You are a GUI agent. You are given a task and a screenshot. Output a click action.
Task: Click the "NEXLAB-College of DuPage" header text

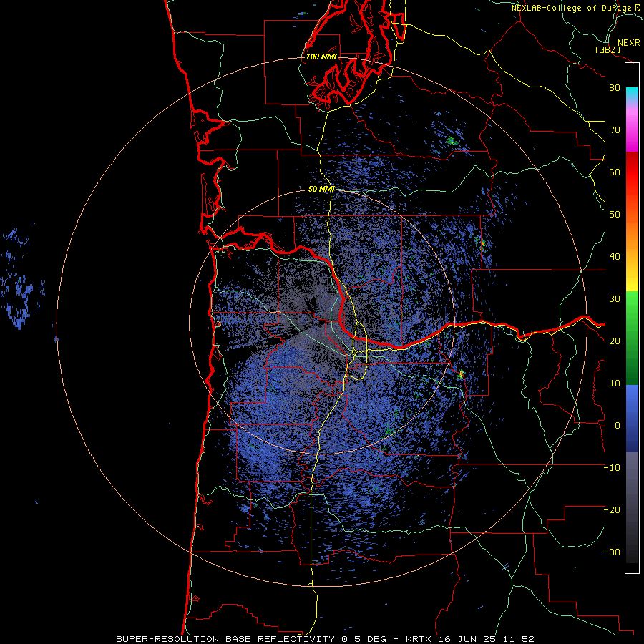[x=572, y=8]
